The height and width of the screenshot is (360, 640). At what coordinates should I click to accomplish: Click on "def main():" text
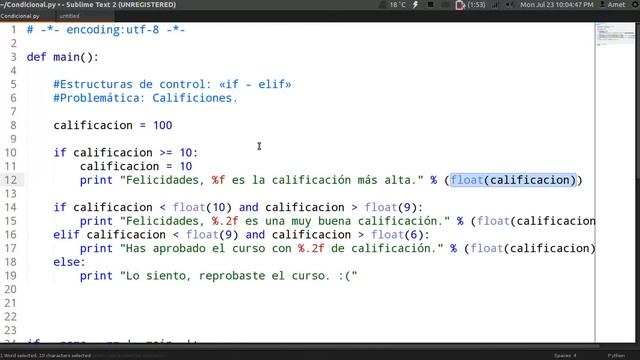click(x=62, y=57)
